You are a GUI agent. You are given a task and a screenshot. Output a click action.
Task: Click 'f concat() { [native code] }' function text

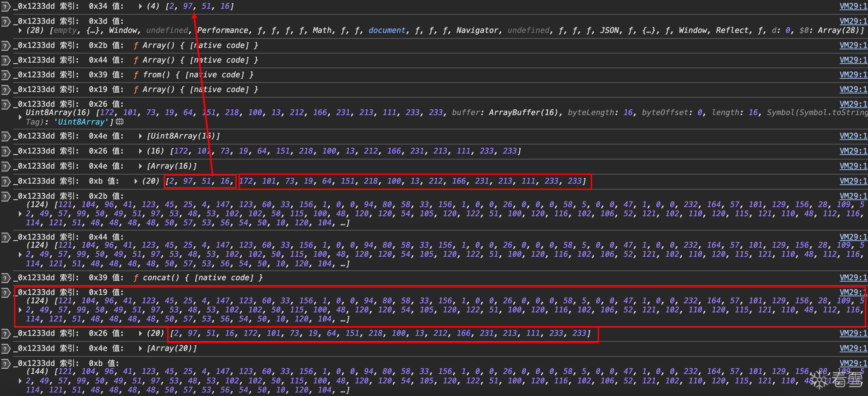point(198,278)
